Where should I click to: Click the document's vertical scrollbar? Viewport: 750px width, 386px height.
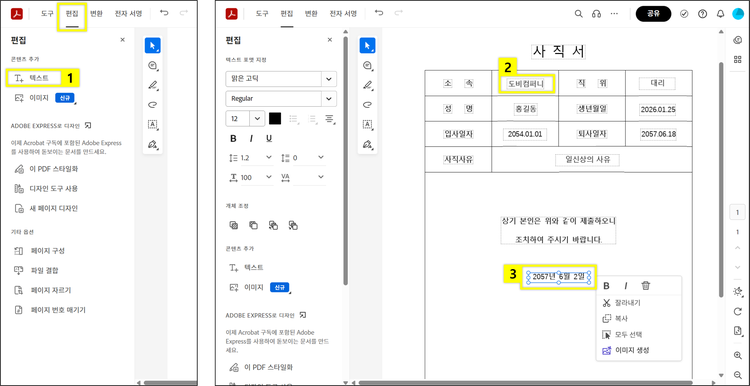pos(722,179)
